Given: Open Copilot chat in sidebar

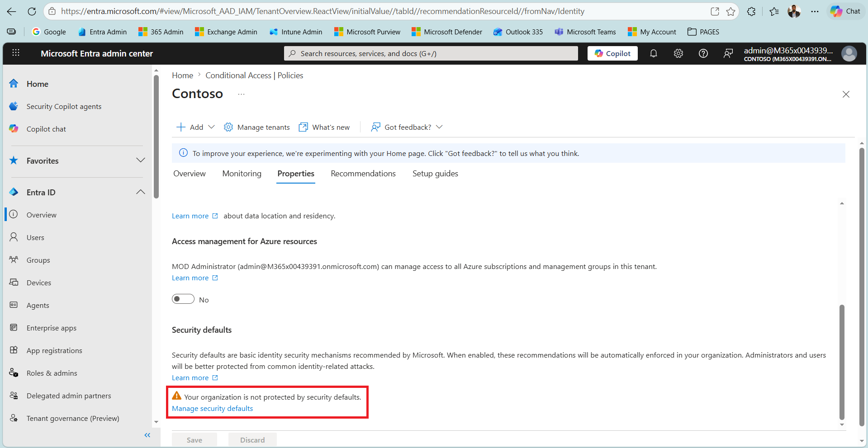Looking at the screenshot, I should click(46, 129).
